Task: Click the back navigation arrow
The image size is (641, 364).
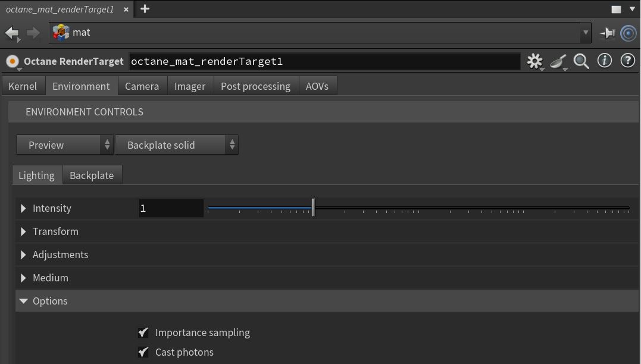Action: click(12, 33)
